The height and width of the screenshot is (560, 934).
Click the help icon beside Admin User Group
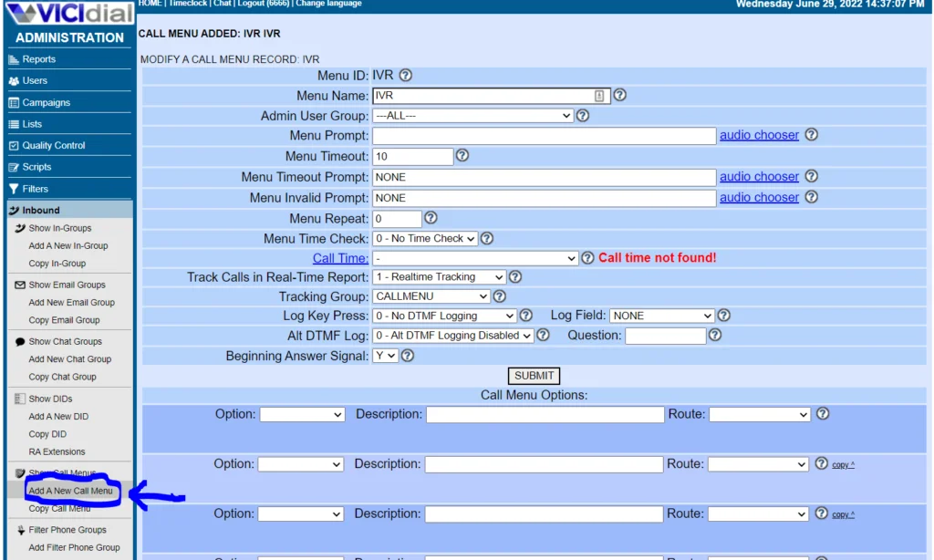coord(583,116)
